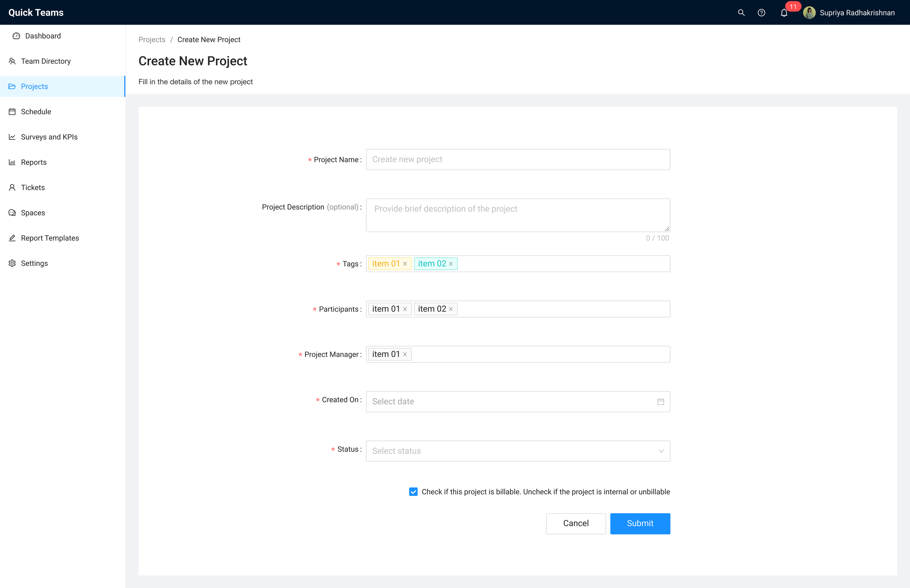Go to Team Directory in sidebar
Screen dimensions: 910x588
[x=45, y=61]
